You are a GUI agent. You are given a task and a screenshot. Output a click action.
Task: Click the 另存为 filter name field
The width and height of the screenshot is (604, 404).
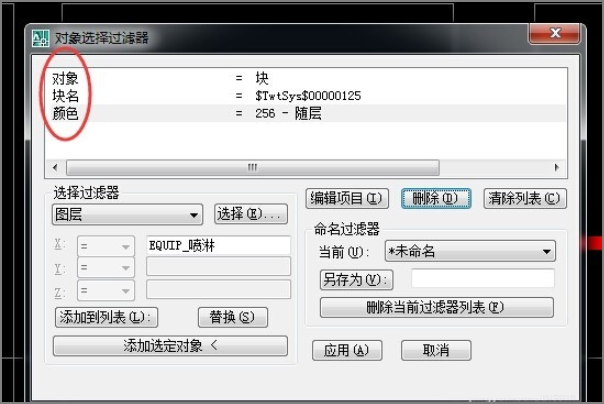pos(483,278)
